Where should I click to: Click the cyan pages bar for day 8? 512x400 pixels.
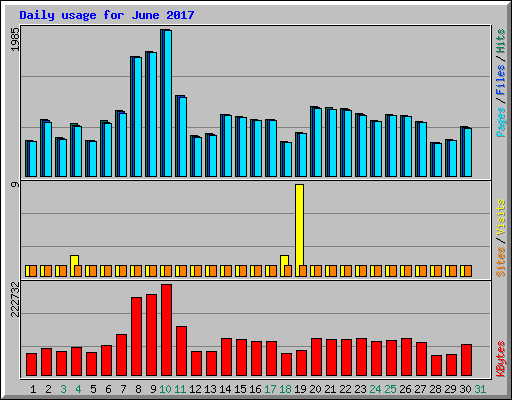[x=138, y=117]
